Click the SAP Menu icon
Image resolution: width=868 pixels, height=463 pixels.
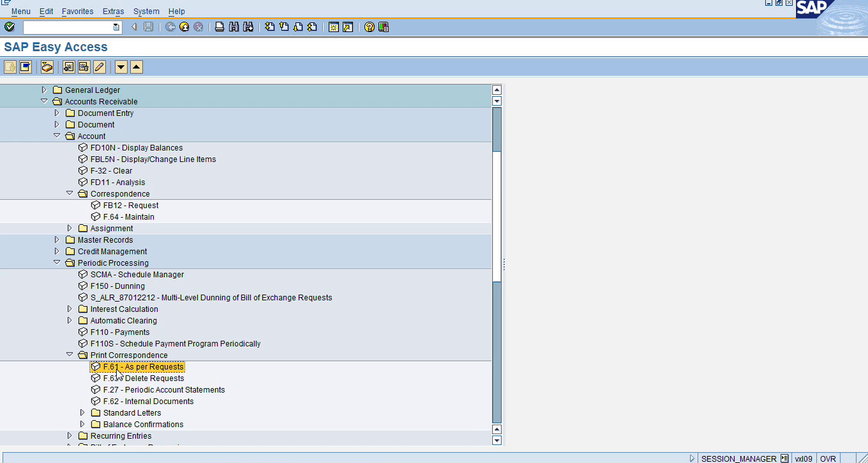click(x=26, y=67)
